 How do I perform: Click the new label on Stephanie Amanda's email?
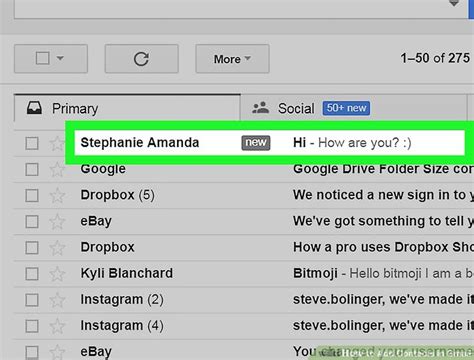(256, 143)
